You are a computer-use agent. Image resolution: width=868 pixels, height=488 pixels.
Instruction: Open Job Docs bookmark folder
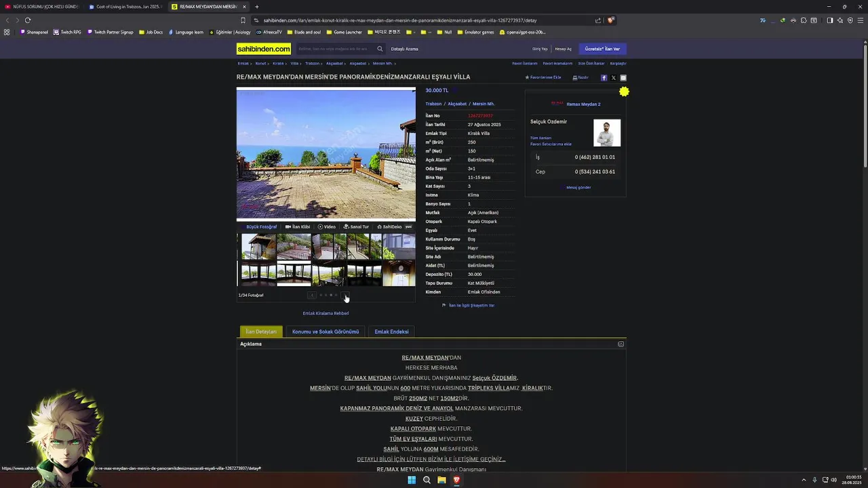tap(151, 32)
